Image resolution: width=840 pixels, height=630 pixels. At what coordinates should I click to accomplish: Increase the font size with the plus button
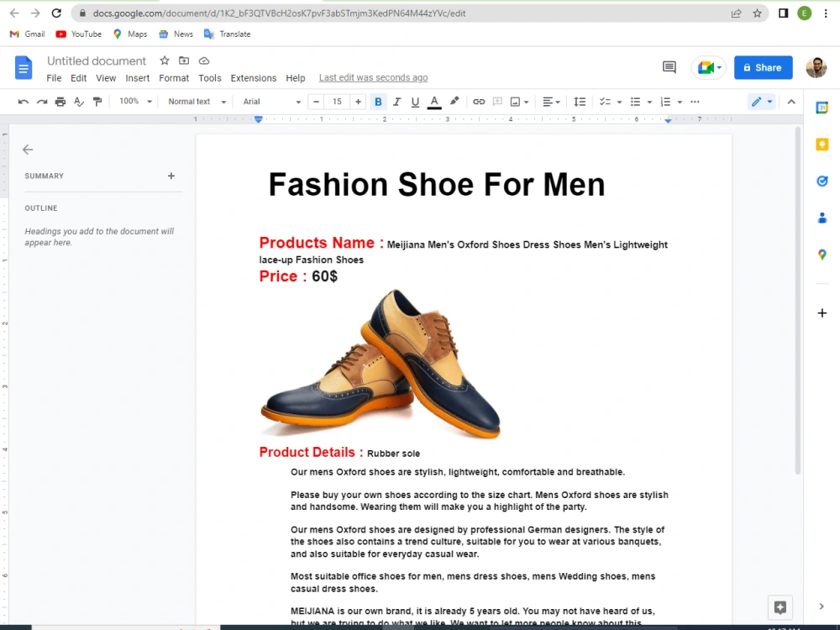click(x=358, y=102)
